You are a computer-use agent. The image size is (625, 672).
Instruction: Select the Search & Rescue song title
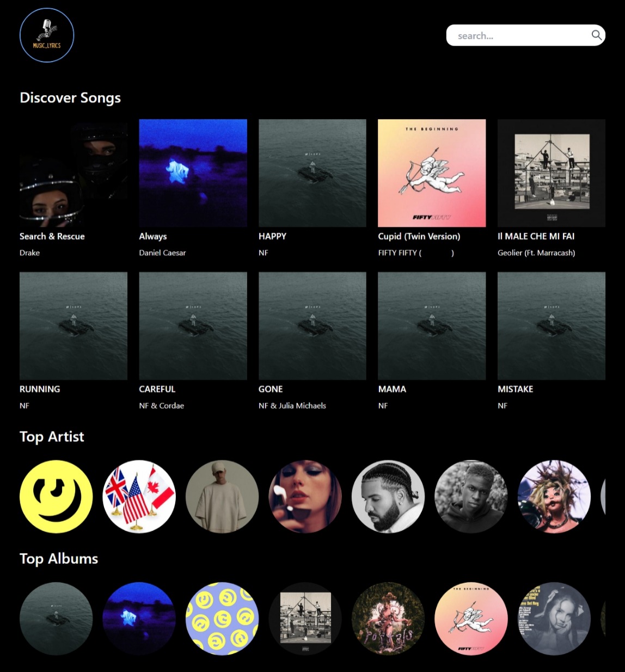click(52, 236)
